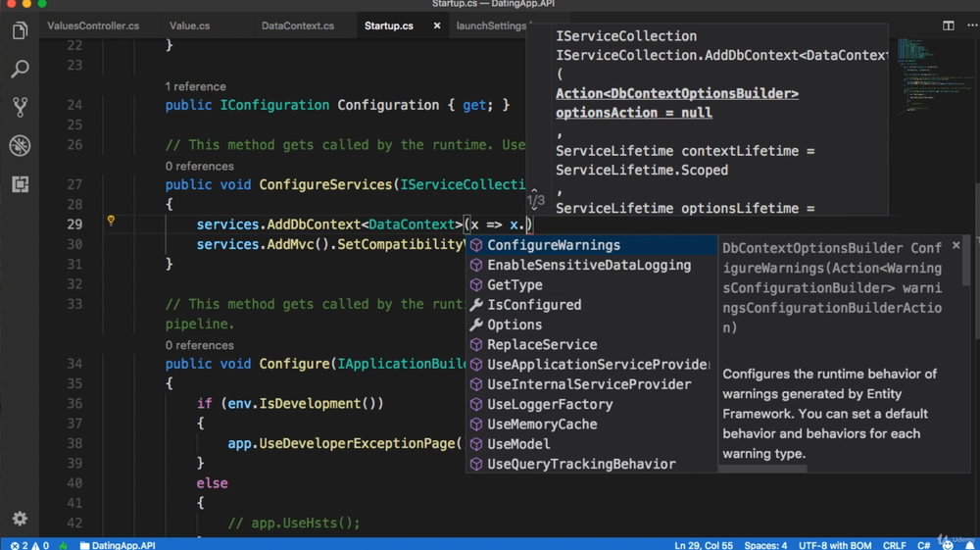980x550 pixels.
Task: Click the DatingApp.API project status item
Action: [118, 545]
